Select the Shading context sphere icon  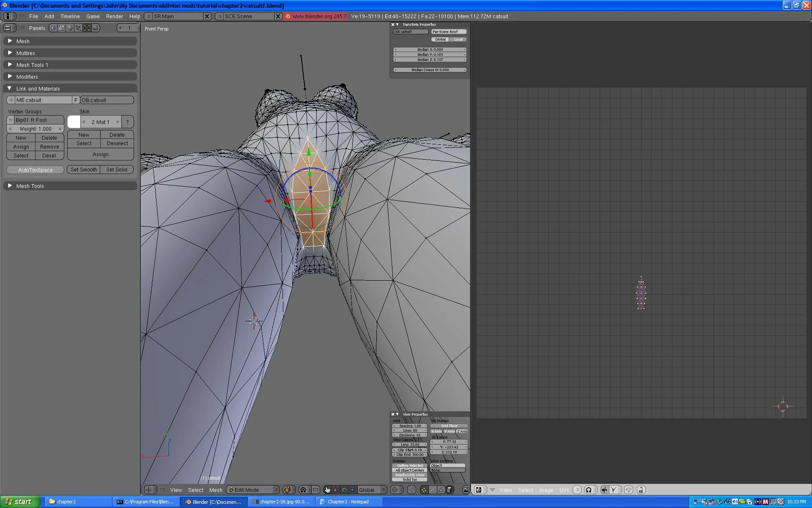coord(70,28)
